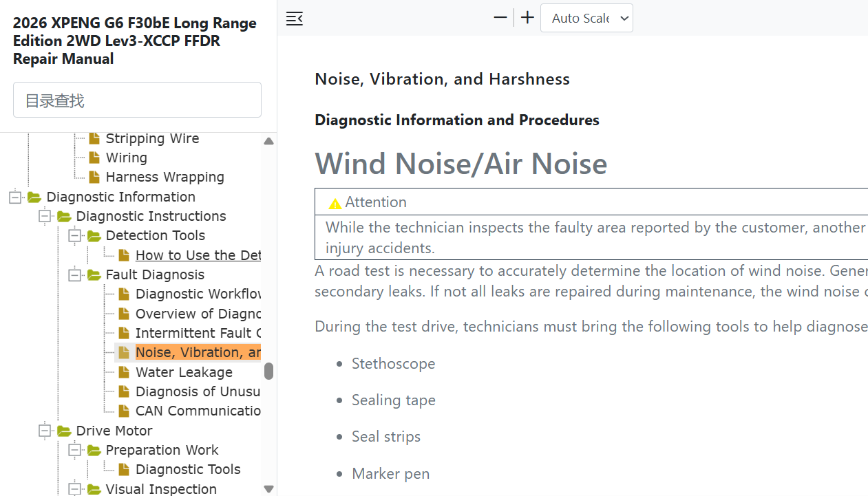Toggle the sidebar collapse icon

click(294, 19)
